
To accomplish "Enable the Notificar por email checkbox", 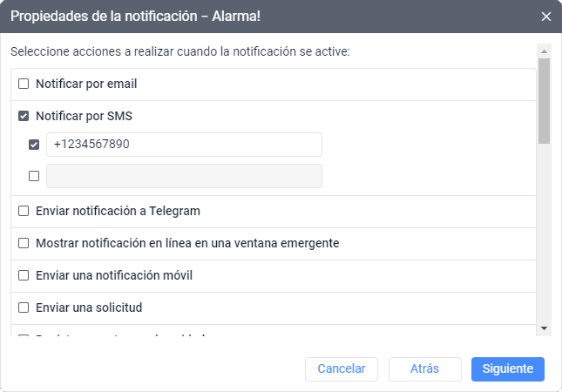I will [x=24, y=84].
